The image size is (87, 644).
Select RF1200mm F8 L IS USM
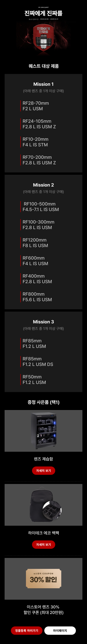tap(35, 242)
